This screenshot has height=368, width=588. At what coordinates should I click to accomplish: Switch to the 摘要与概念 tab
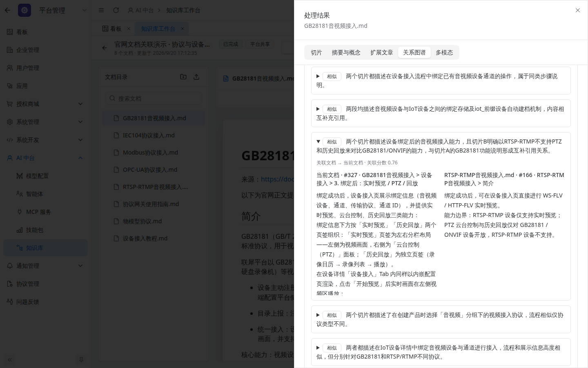tap(346, 52)
